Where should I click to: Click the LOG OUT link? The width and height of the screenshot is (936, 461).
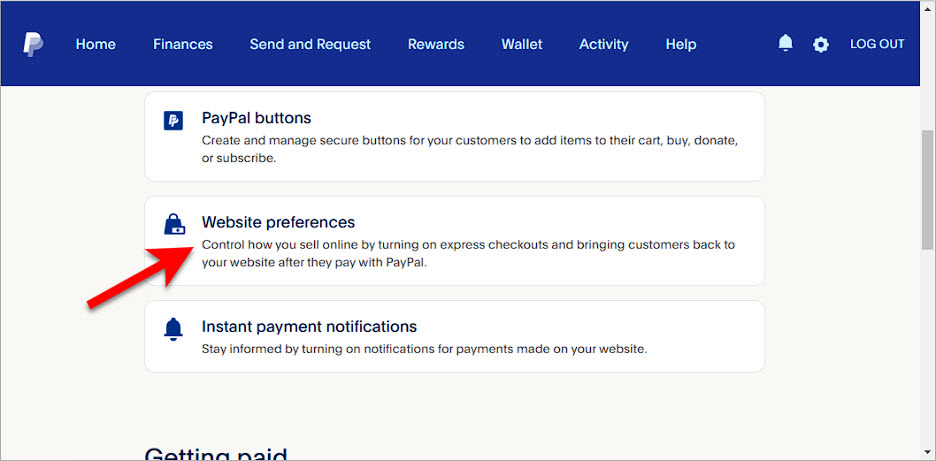[877, 44]
